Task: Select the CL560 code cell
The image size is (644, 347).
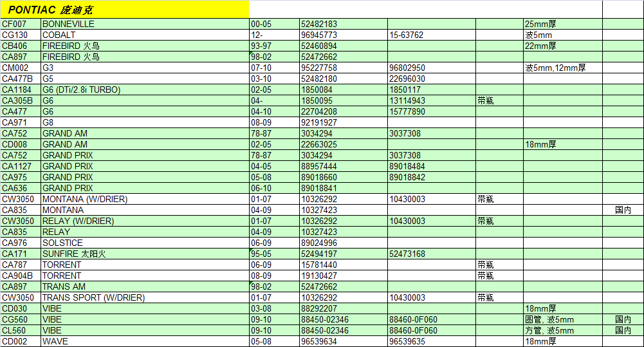Action: [21, 330]
